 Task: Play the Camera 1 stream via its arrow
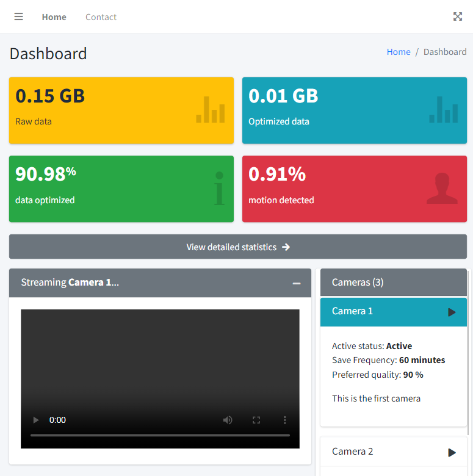[452, 312]
